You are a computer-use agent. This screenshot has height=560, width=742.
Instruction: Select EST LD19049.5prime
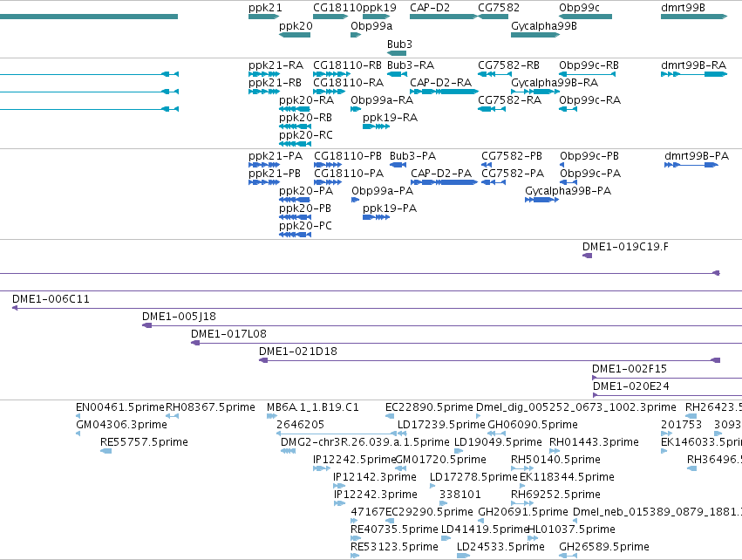tap(498, 442)
